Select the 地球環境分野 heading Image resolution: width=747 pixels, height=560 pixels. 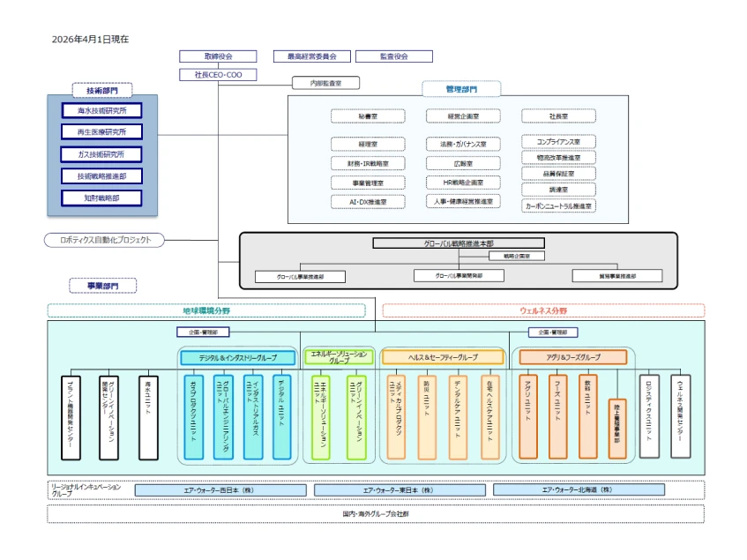[205, 310]
